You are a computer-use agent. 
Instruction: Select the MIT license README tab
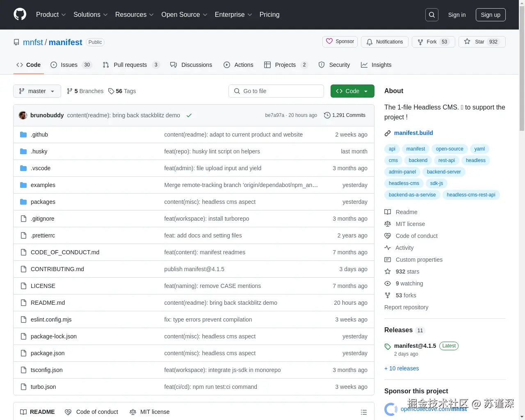(x=150, y=412)
